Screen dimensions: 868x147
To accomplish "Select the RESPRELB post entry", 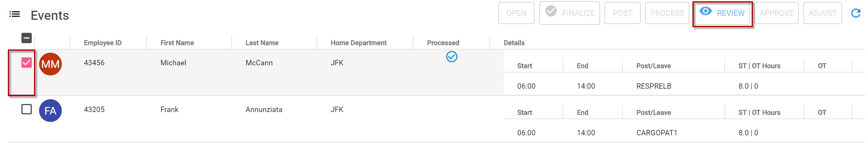I will click(654, 86).
